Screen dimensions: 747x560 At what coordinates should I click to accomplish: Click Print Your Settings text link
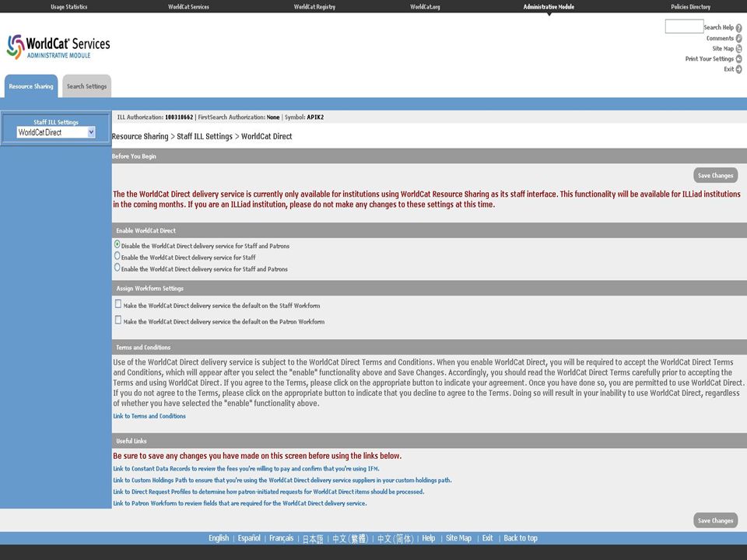coord(710,59)
